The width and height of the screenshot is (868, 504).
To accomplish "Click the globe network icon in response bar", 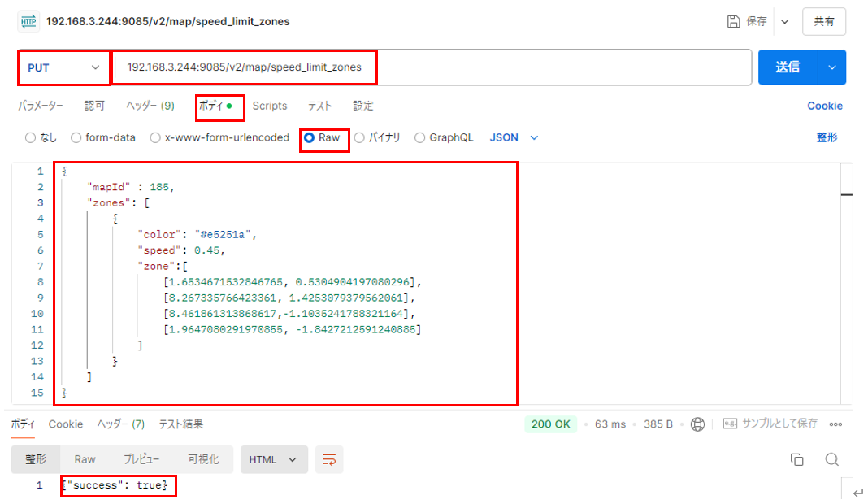I will [x=697, y=424].
